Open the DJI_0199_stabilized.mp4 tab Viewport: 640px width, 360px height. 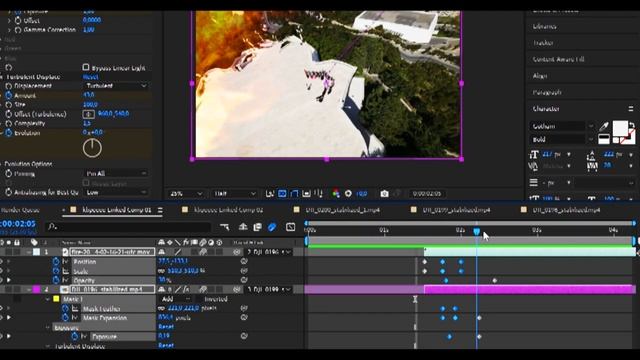pyautogui.click(x=456, y=210)
